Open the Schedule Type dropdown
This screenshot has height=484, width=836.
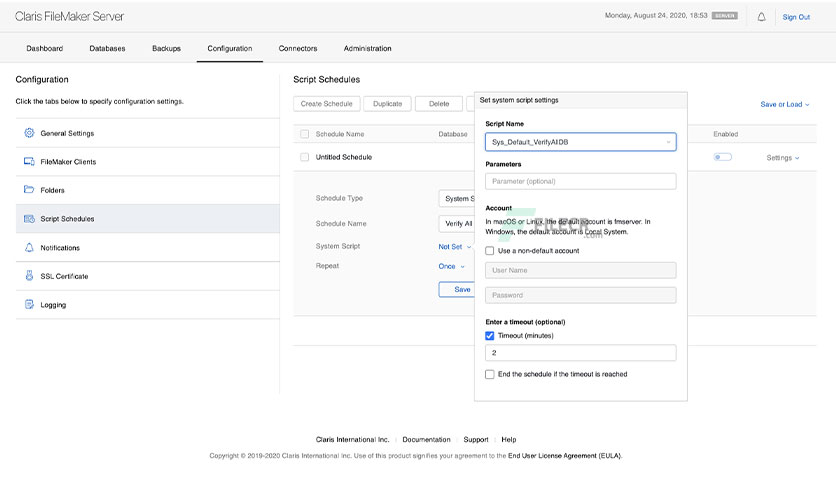(456, 198)
